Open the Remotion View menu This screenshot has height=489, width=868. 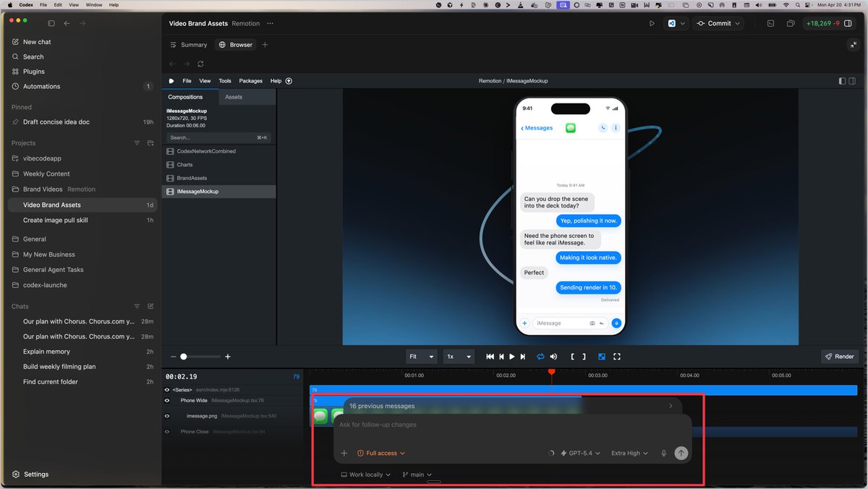(x=205, y=81)
